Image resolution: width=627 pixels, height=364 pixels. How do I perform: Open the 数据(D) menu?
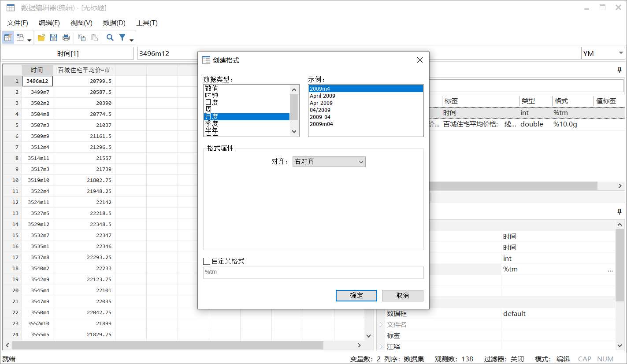click(x=114, y=23)
